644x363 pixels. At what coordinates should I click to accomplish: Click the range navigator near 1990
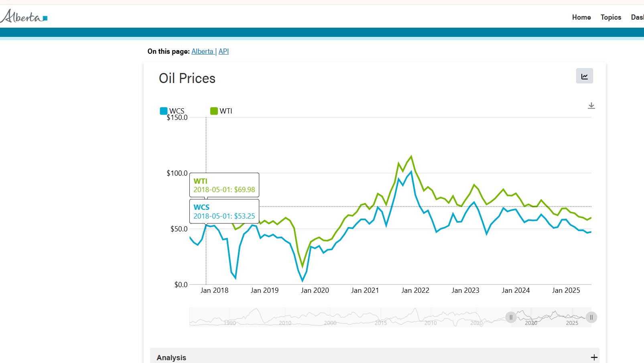point(230,322)
